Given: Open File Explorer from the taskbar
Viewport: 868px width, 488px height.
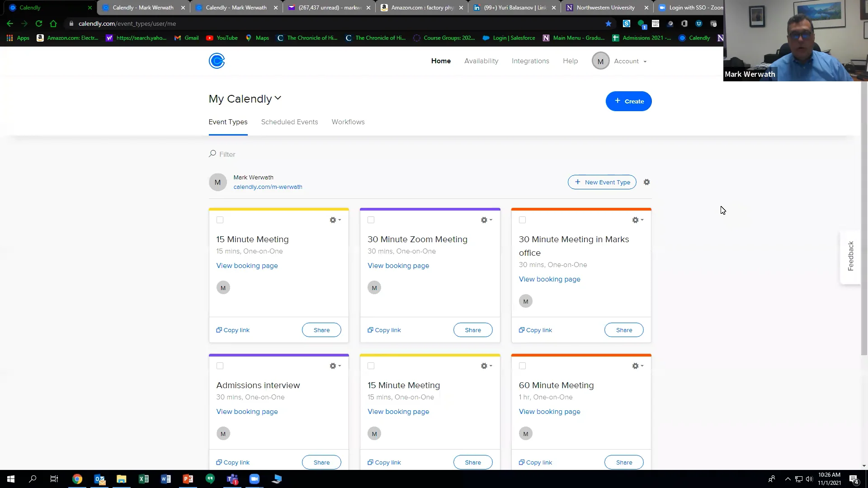Looking at the screenshot, I should click(122, 479).
